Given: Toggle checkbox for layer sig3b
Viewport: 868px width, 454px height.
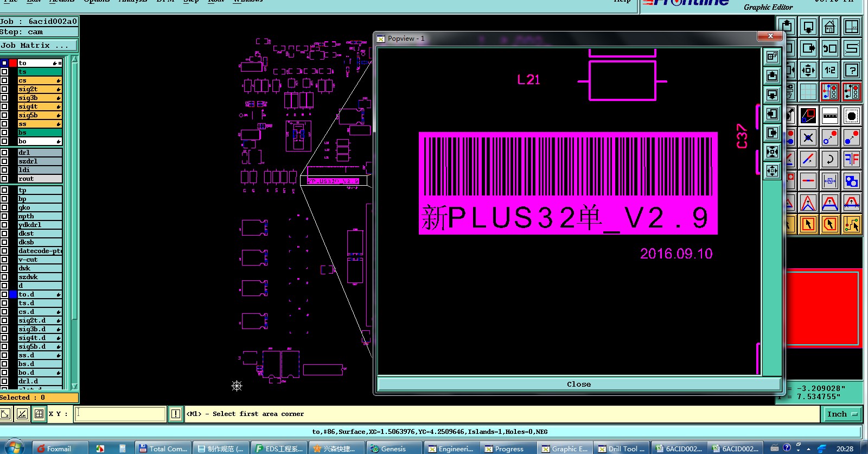Looking at the screenshot, I should tap(4, 98).
